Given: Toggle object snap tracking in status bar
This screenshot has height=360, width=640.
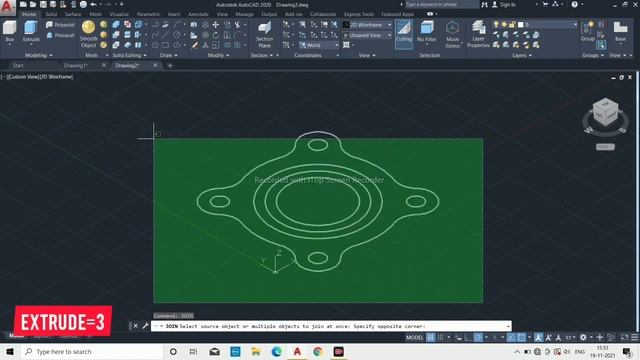Looking at the screenshot, I should 511,337.
